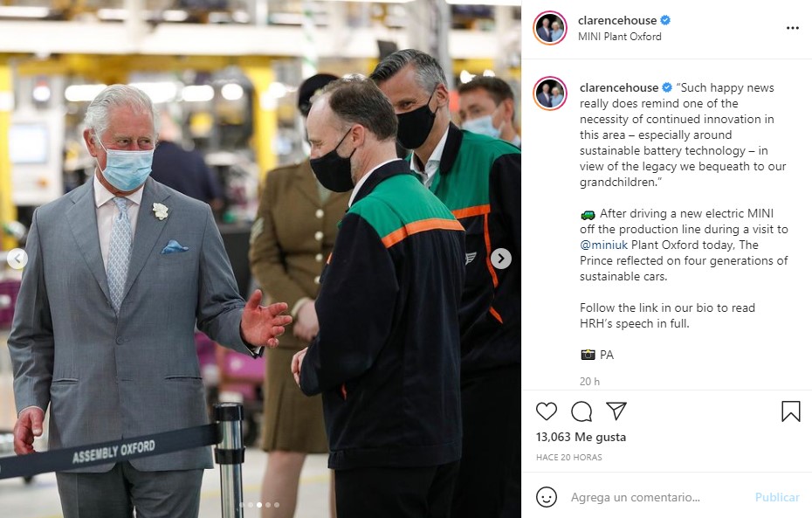Open the HACE 20 HORAS timestamp
Screen dimensions: 812x518
(x=568, y=458)
